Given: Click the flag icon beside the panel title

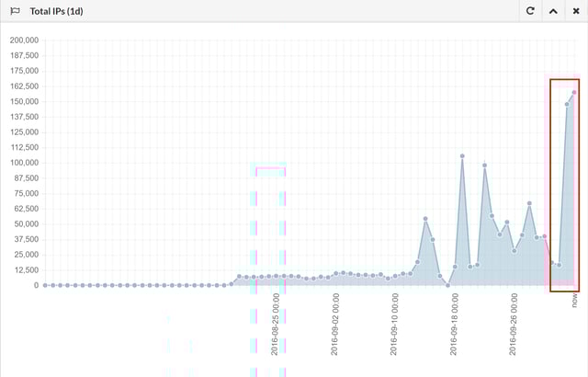Looking at the screenshot, I should pos(16,11).
